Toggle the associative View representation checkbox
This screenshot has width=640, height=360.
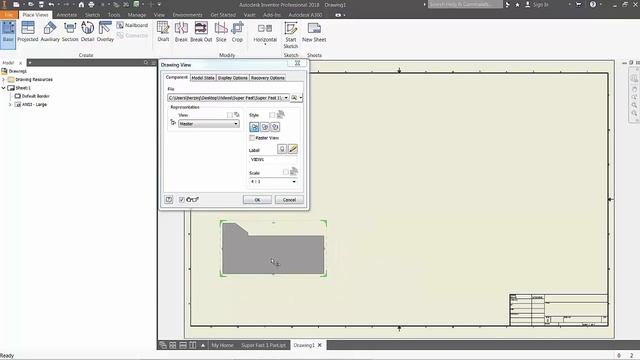(229, 115)
